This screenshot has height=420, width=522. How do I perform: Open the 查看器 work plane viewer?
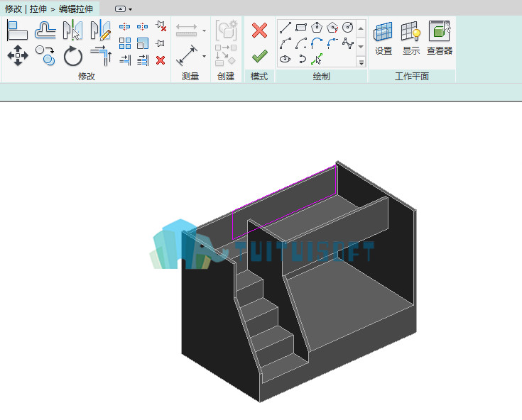440,38
